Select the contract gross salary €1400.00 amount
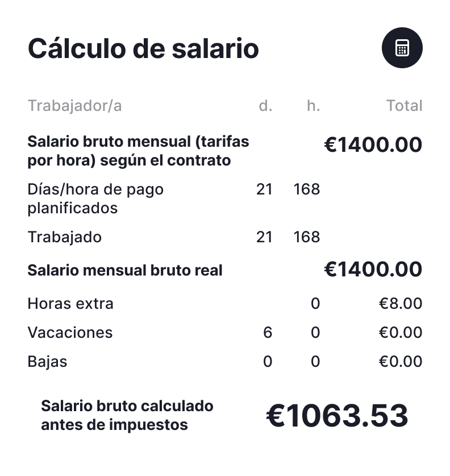The height and width of the screenshot is (476, 450). (x=373, y=145)
